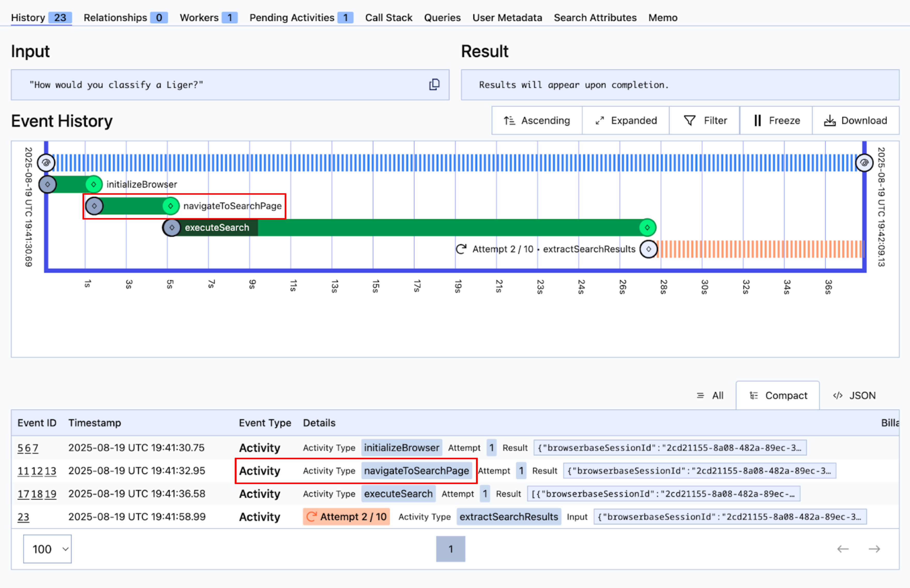This screenshot has height=588, width=910.
Task: Download the event history
Action: click(x=855, y=121)
